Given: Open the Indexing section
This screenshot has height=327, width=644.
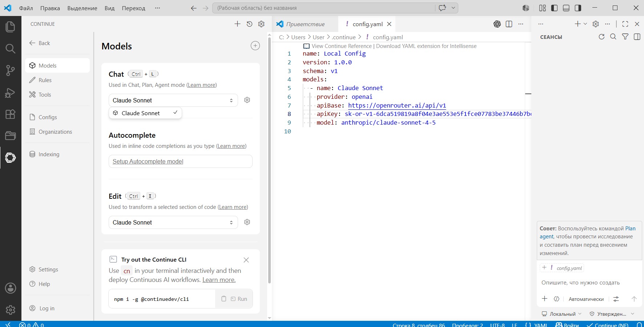Looking at the screenshot, I should [x=57, y=154].
